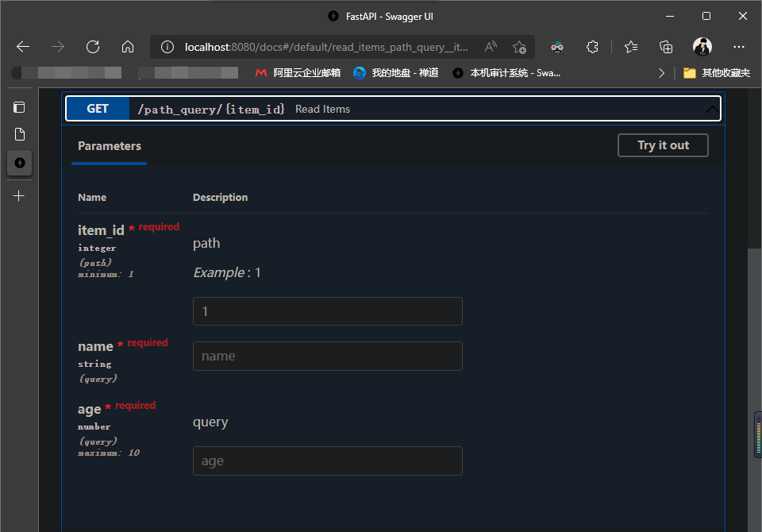Switch to the Parameters tab
Screen dimensions: 762x532
(x=110, y=146)
